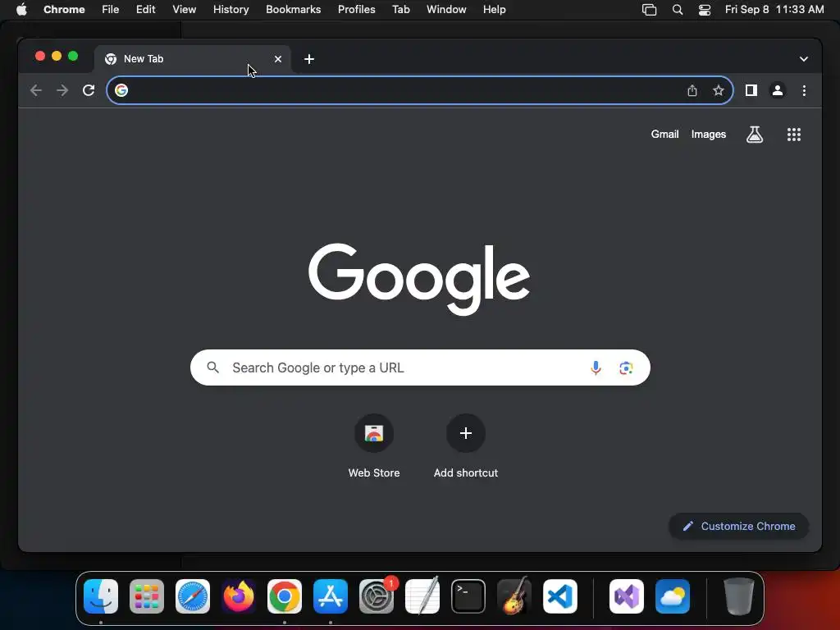Click Customize Chrome button
The width and height of the screenshot is (840, 630).
(x=739, y=526)
